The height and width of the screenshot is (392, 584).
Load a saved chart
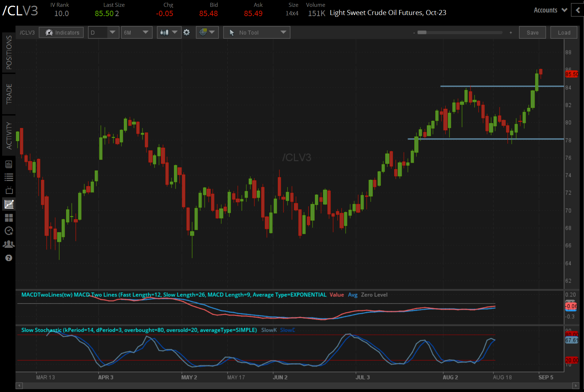tap(564, 33)
